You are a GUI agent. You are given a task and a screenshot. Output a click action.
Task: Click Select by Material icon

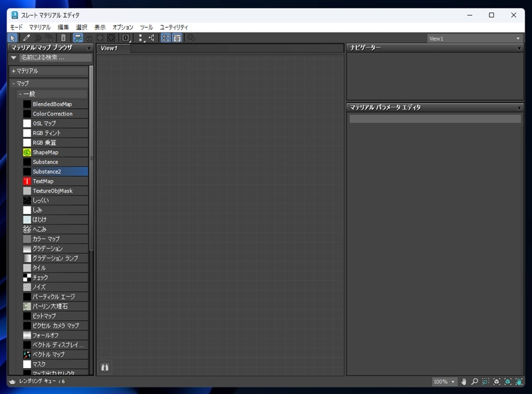[x=191, y=38]
